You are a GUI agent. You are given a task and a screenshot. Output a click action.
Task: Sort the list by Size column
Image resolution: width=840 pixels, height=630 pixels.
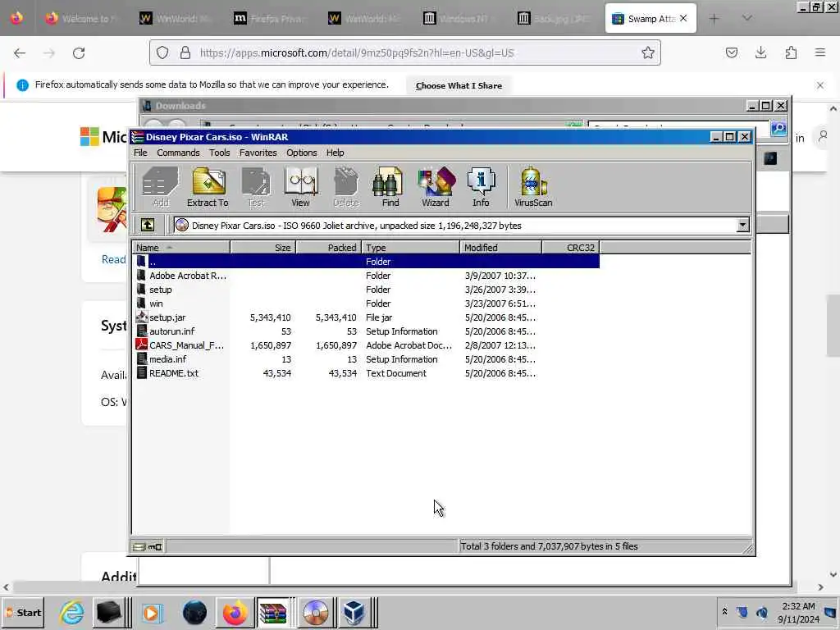tap(263, 248)
